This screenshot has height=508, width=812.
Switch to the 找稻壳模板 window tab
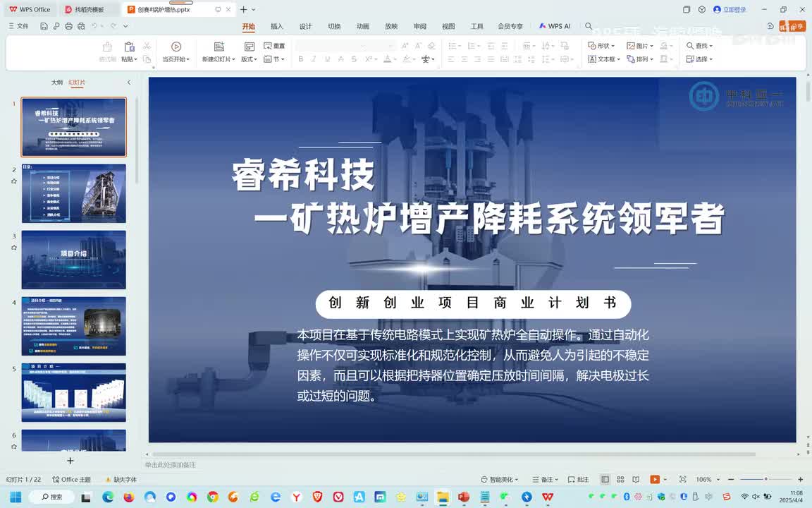coord(89,9)
